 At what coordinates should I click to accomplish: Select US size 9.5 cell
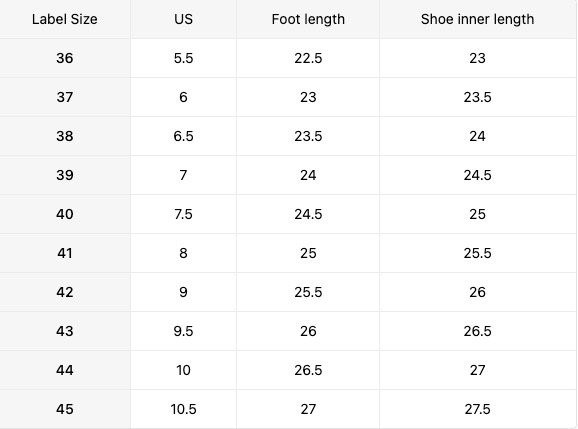click(183, 331)
